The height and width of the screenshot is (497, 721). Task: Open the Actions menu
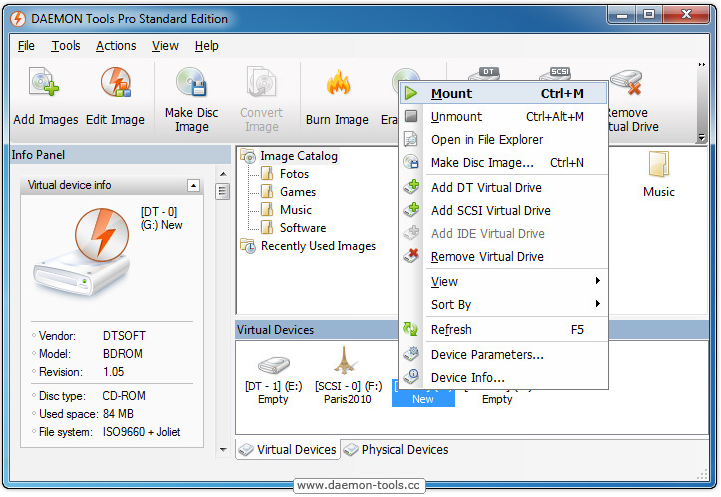coord(116,46)
